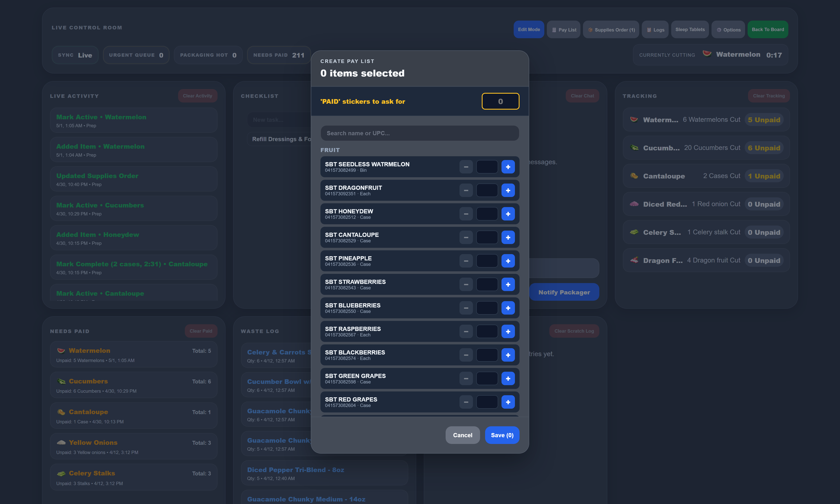Decrease SBT Seedless Watrmelon quantity with minus
The image size is (840, 504).
pos(466,167)
